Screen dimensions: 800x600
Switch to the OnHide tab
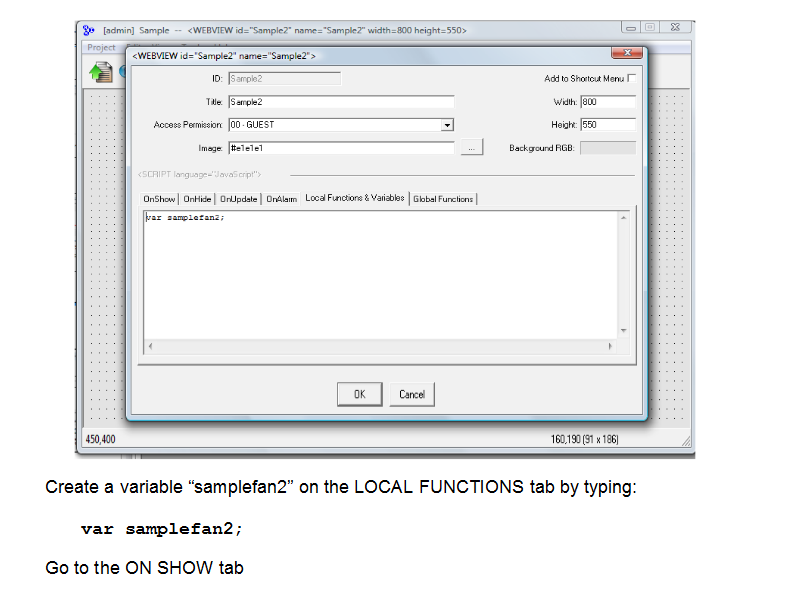pyautogui.click(x=197, y=199)
